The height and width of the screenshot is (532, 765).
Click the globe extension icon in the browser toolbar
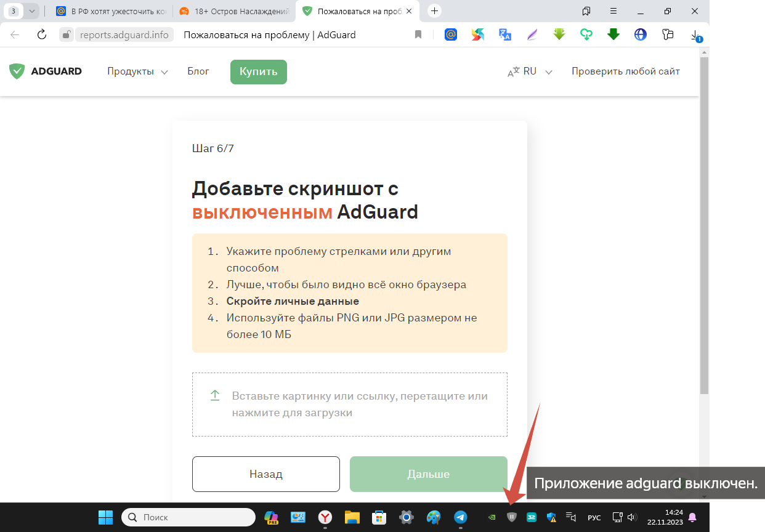point(640,35)
